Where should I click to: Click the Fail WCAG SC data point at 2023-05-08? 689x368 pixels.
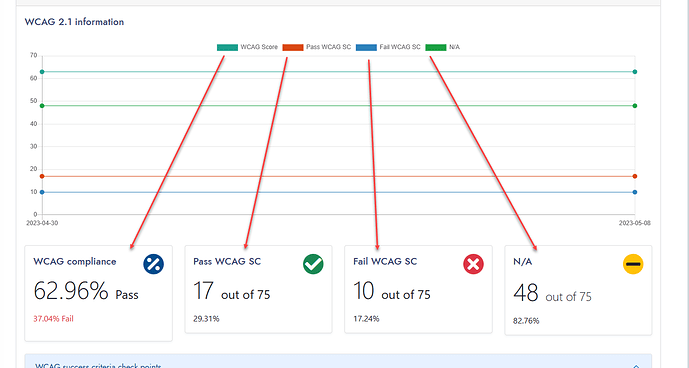click(635, 192)
